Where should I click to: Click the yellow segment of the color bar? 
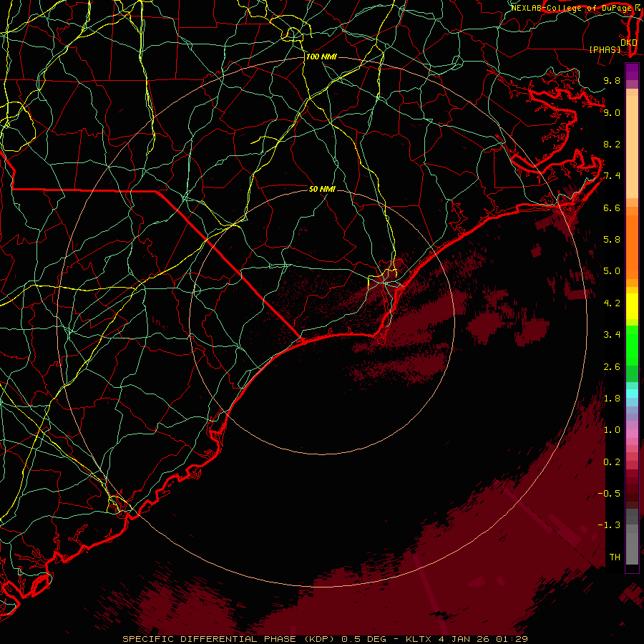point(632,306)
